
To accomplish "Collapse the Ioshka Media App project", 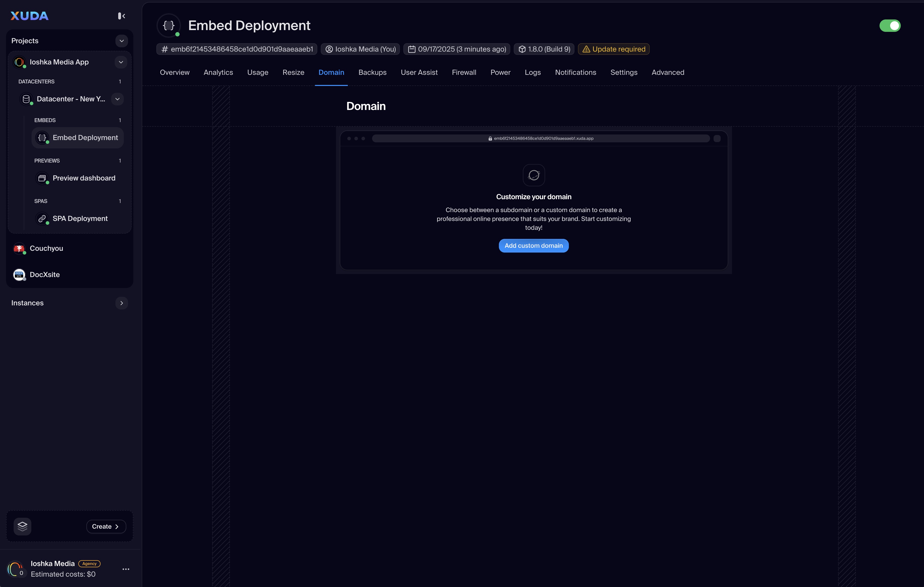I will click(120, 62).
